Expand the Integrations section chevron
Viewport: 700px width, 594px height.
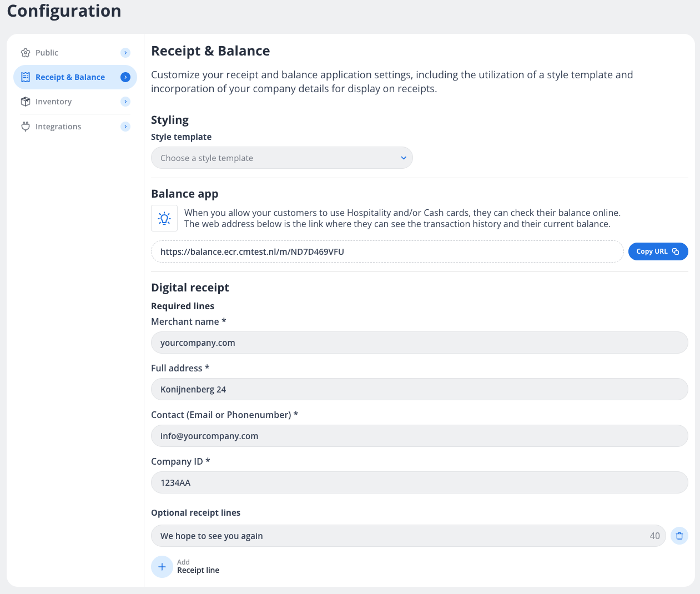125,127
